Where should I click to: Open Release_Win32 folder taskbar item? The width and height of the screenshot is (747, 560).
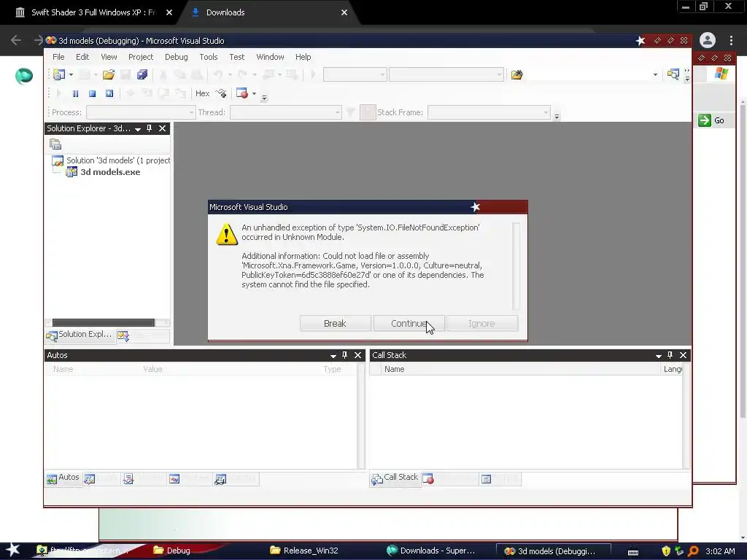(305, 551)
